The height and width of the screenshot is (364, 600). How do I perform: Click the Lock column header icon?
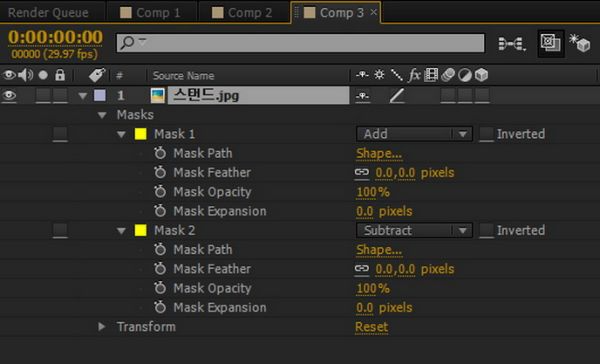[60, 75]
